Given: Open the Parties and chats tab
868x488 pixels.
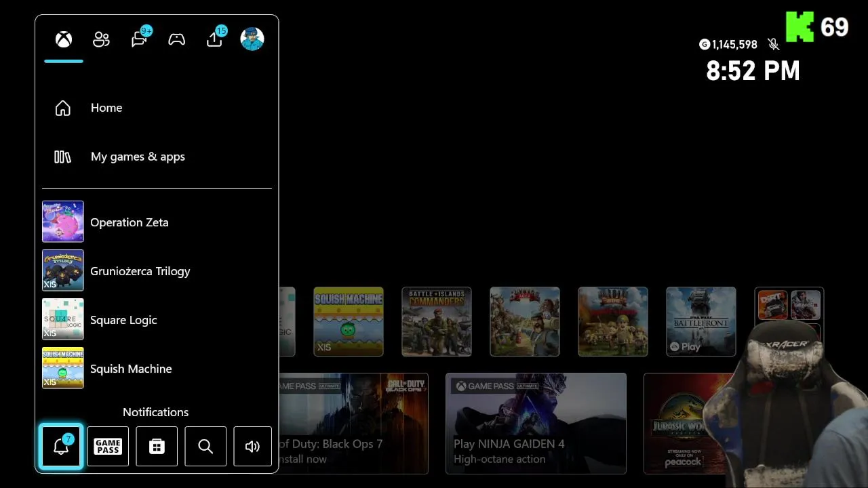Looking at the screenshot, I should [x=140, y=39].
